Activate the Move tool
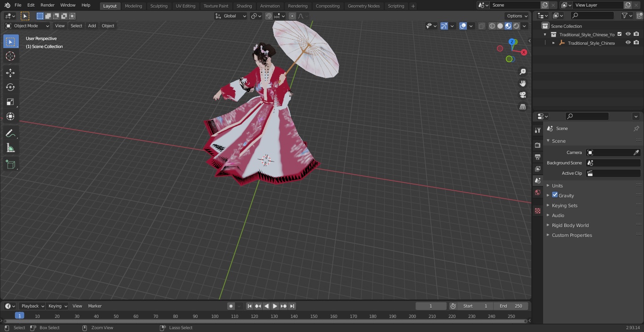 pos(10,73)
